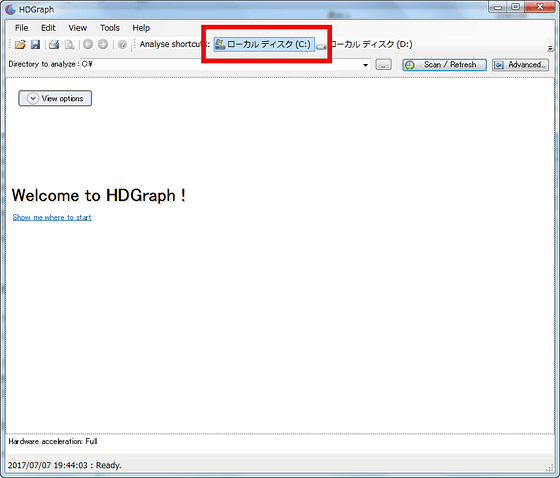Click the Open file icon
Screen dimensions: 560x478
click(20, 45)
